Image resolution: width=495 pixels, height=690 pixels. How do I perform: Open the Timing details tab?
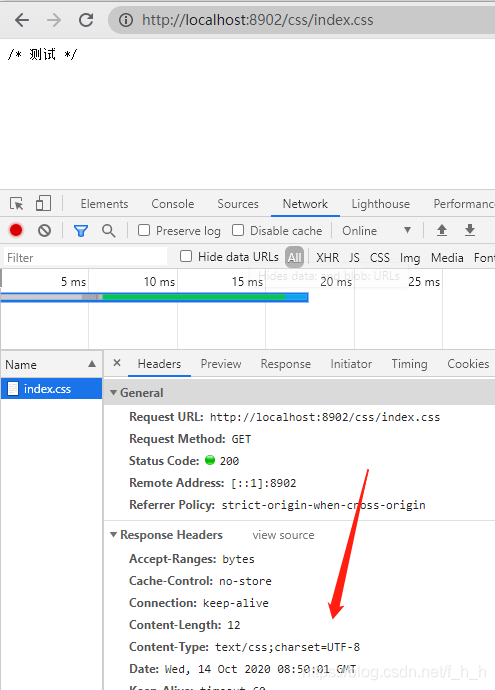409,364
